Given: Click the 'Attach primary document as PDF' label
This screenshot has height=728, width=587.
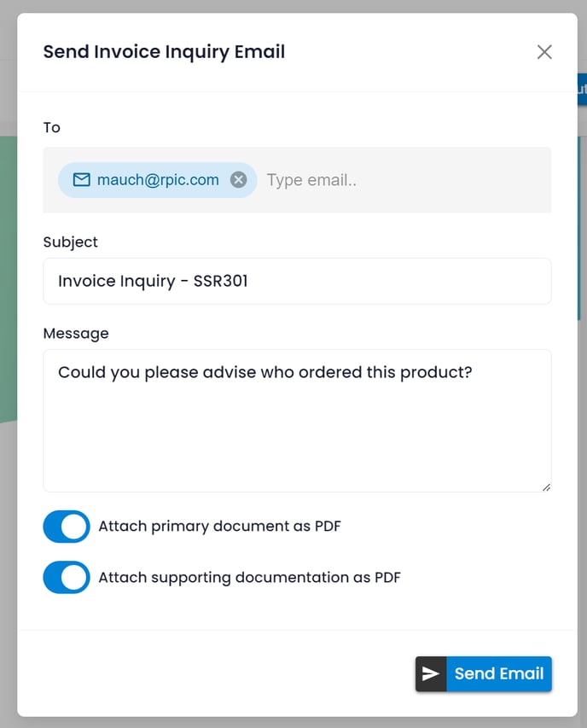Looking at the screenshot, I should point(219,527).
